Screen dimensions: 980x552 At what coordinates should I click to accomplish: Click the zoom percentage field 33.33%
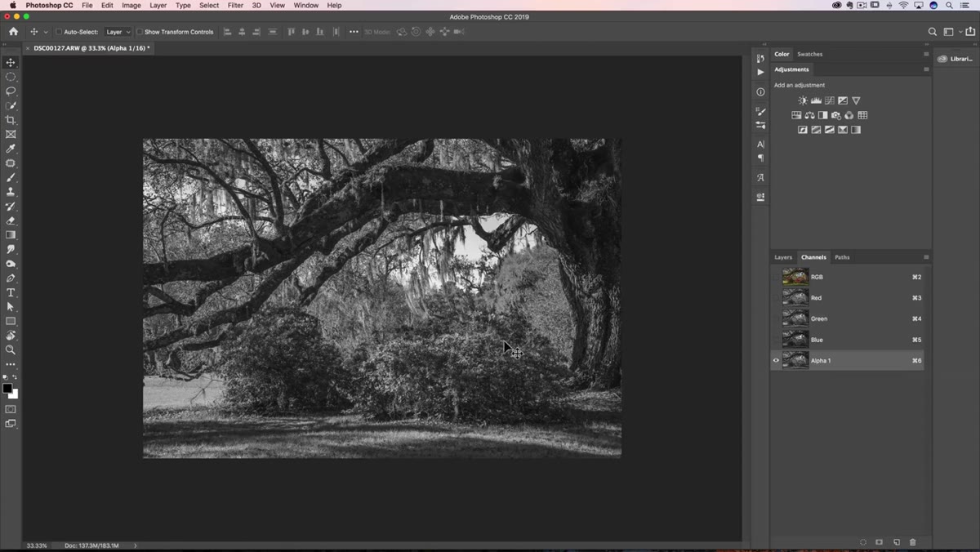pyautogui.click(x=37, y=545)
